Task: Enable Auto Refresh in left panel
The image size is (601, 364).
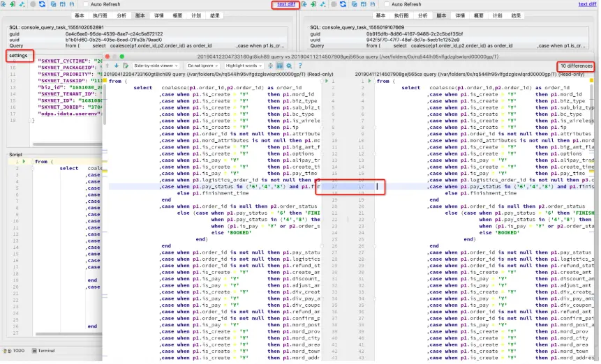Action: coord(85,4)
